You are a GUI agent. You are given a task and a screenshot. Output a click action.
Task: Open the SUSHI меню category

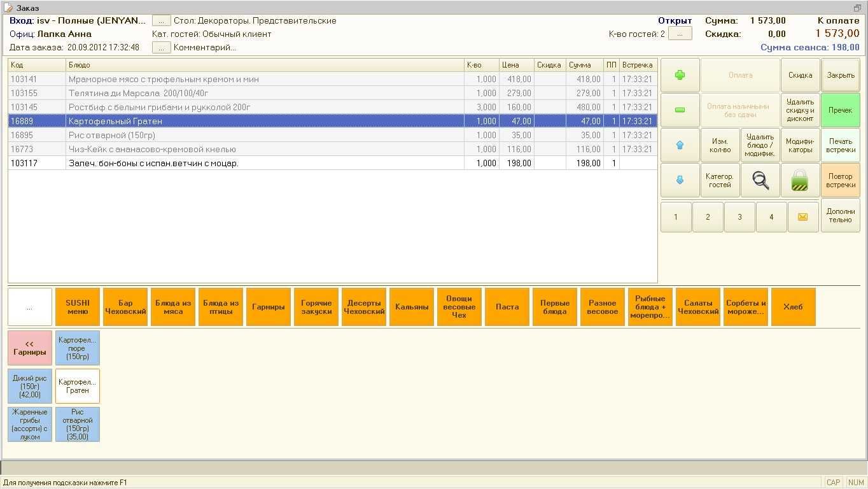pyautogui.click(x=78, y=307)
